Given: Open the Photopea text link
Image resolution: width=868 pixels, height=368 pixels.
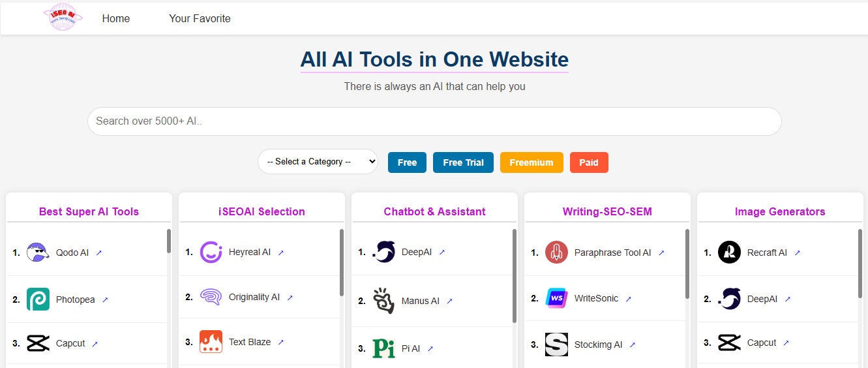Looking at the screenshot, I should point(76,299).
